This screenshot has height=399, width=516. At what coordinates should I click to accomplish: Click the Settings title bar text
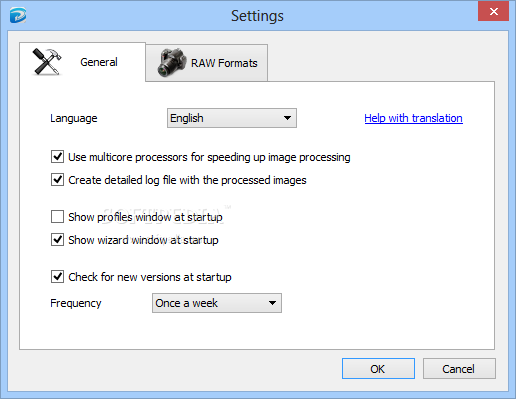click(x=257, y=16)
